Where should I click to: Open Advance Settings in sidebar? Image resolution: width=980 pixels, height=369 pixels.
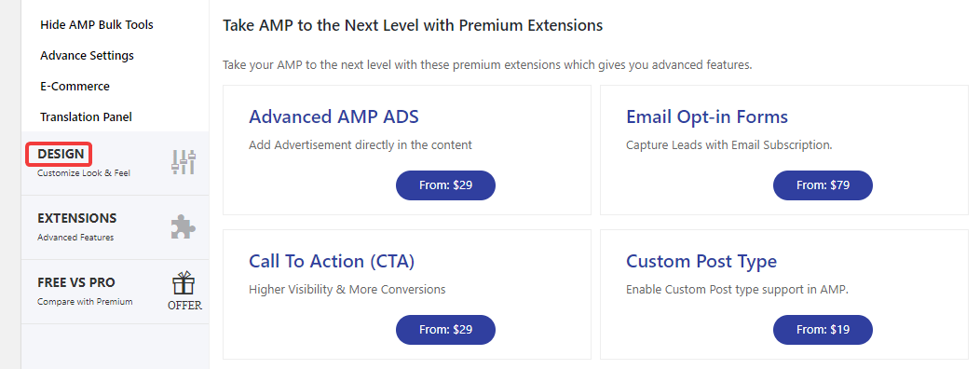pyautogui.click(x=87, y=56)
